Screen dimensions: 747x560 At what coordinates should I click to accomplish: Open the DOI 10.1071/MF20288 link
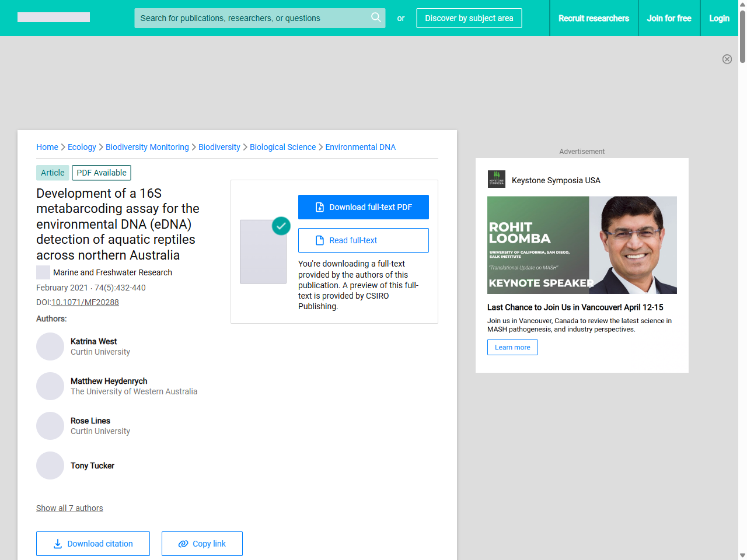click(85, 302)
